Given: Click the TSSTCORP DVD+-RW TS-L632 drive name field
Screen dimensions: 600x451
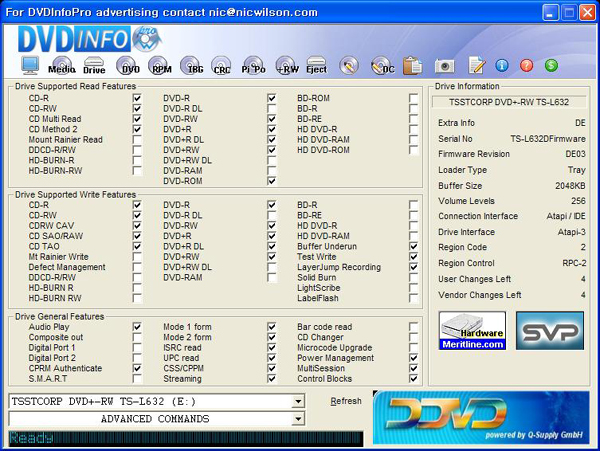Looking at the screenshot, I should point(509,102).
